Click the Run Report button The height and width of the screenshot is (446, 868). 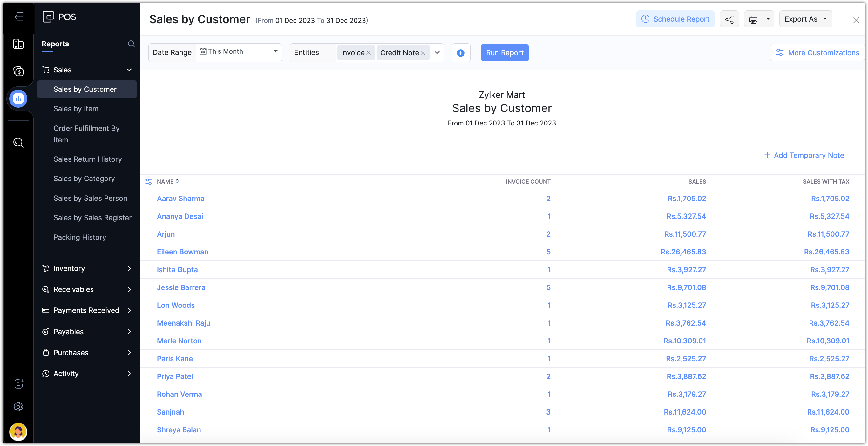(x=505, y=53)
